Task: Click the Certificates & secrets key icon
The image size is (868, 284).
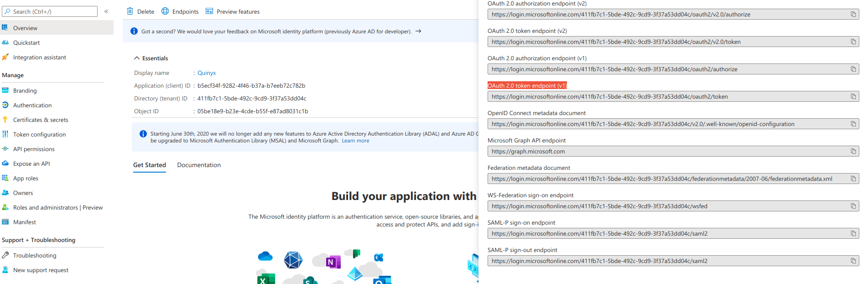Action: coord(5,120)
